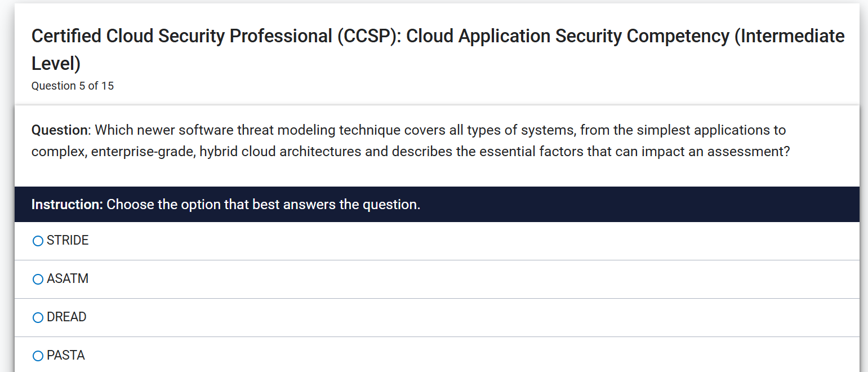Screen dimensions: 868x372
Task: Click the word 'Question' in bold
Action: pyautogui.click(x=59, y=130)
